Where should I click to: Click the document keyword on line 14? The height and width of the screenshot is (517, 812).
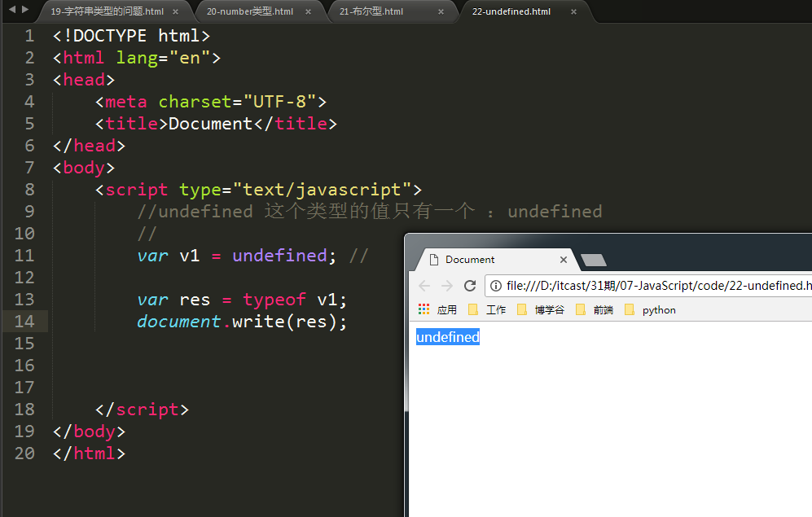(179, 322)
